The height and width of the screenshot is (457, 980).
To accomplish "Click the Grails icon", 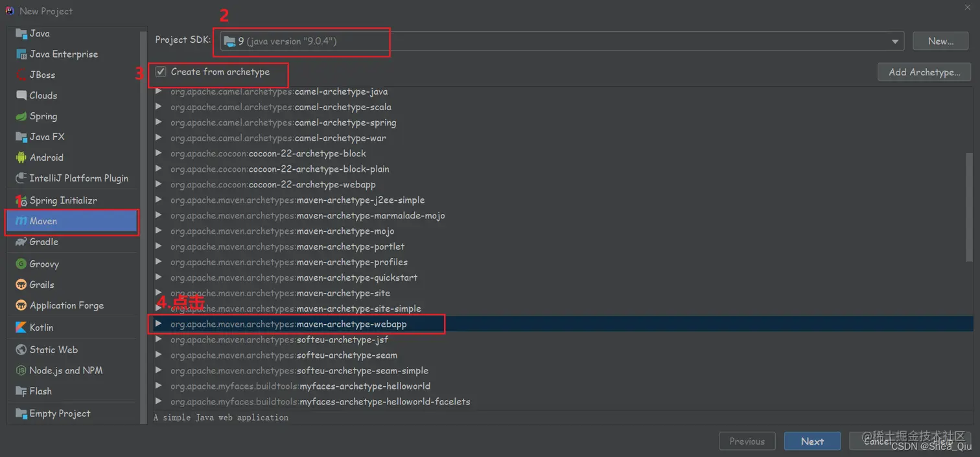I will (x=21, y=285).
